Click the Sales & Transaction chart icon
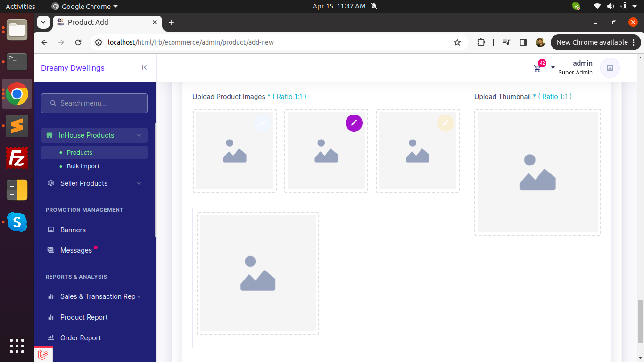 click(51, 296)
